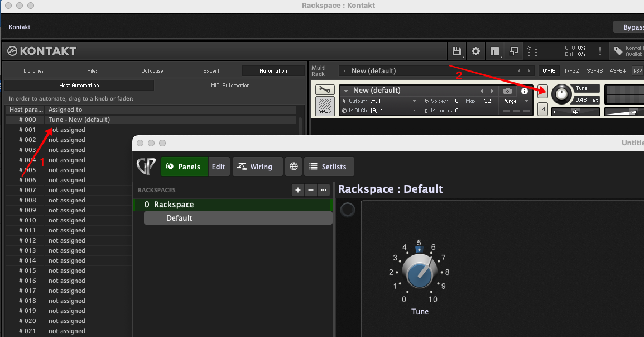Switch to the Expert tab
The height and width of the screenshot is (337, 644).
coord(211,71)
